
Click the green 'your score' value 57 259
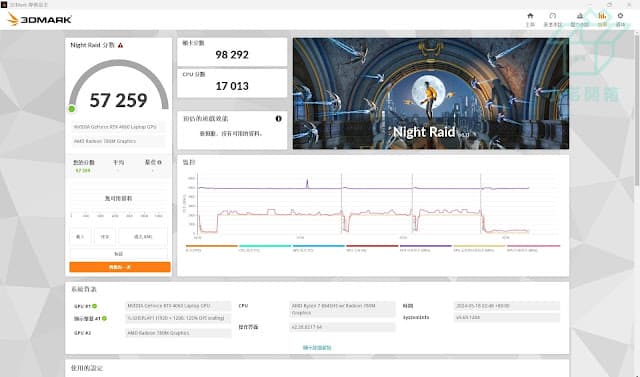83,171
